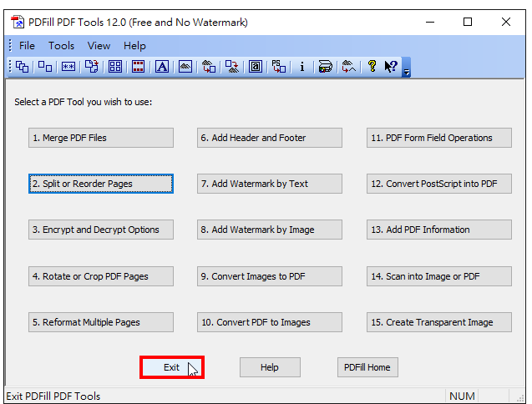Grab the toolbar's dotted grip handle
Image resolution: width=532 pixels, height=404 pixels.
10,66
